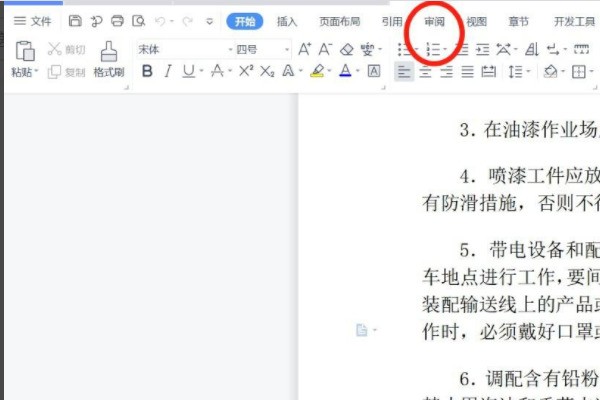Image resolution: width=600 pixels, height=400 pixels.
Task: Apply yellow text highlight color
Action: pyautogui.click(x=317, y=71)
